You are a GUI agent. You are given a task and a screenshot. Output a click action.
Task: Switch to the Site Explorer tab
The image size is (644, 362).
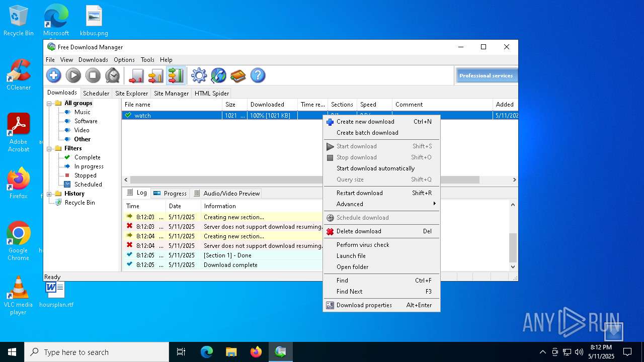(131, 93)
